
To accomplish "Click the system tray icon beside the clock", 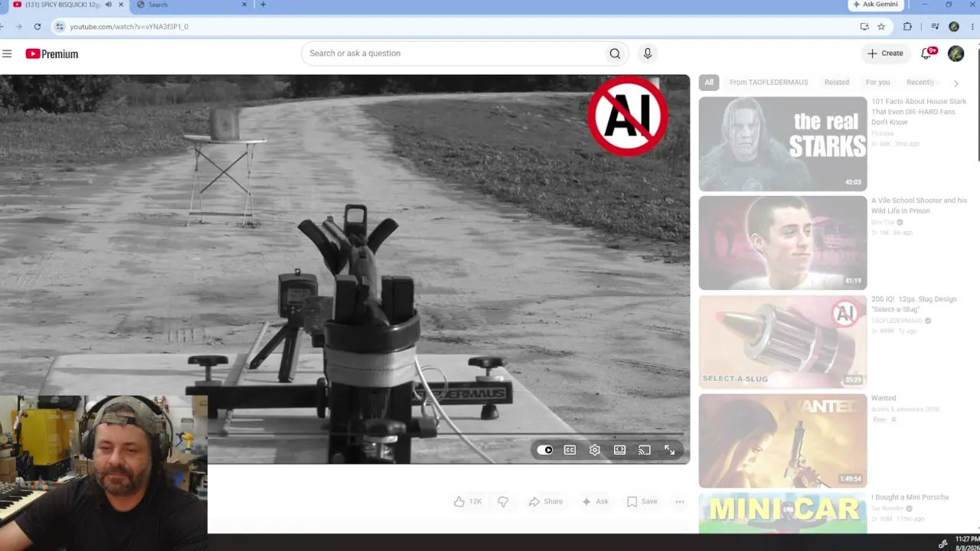I will pyautogui.click(x=943, y=543).
